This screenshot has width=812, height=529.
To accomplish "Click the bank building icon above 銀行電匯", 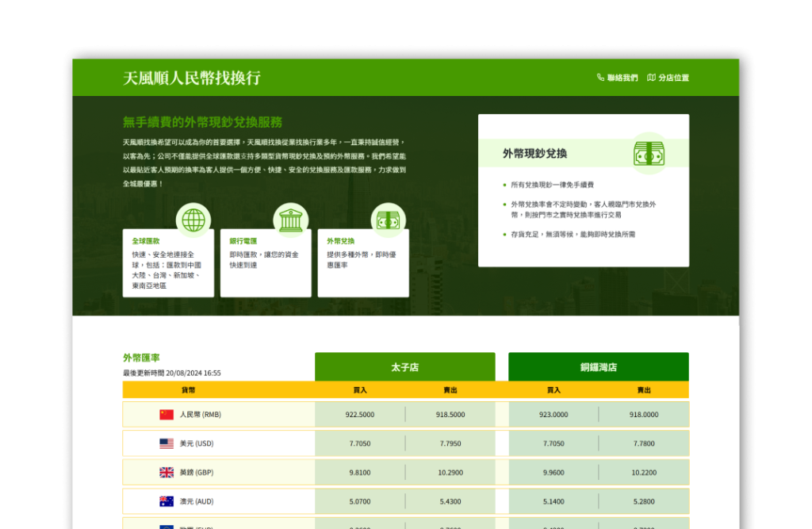I will (290, 220).
